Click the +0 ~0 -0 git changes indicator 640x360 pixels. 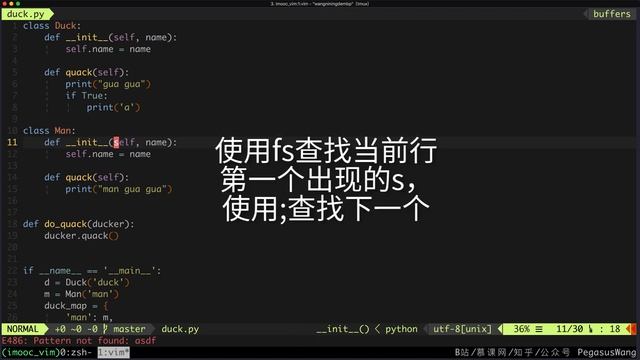pyautogui.click(x=76, y=329)
